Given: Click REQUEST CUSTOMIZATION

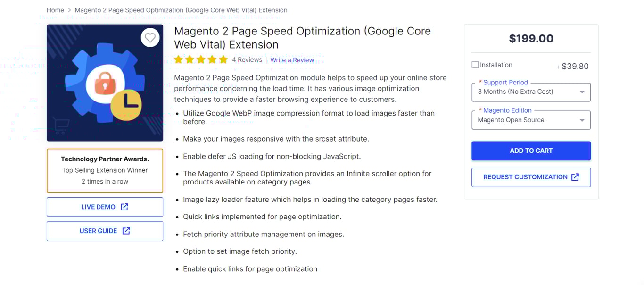Looking at the screenshot, I should 525,177.
